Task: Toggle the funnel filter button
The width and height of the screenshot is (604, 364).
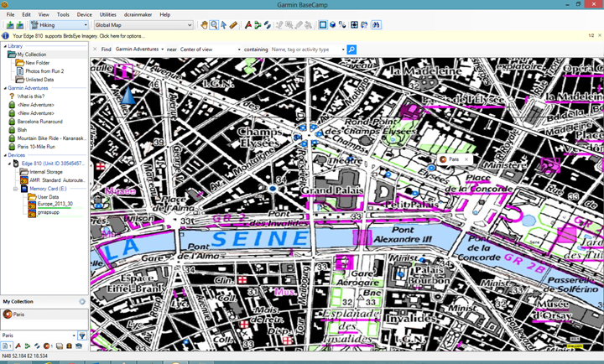Action: pyautogui.click(x=82, y=335)
